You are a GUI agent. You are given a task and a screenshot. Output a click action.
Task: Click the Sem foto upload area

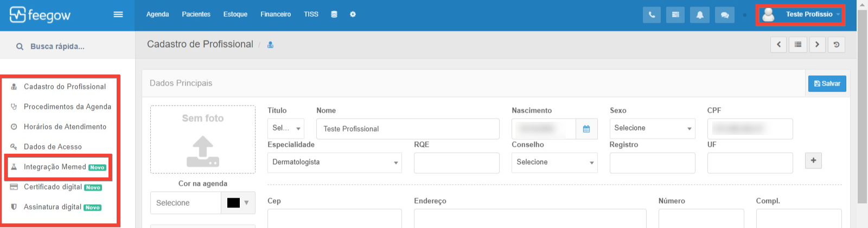[203, 139]
